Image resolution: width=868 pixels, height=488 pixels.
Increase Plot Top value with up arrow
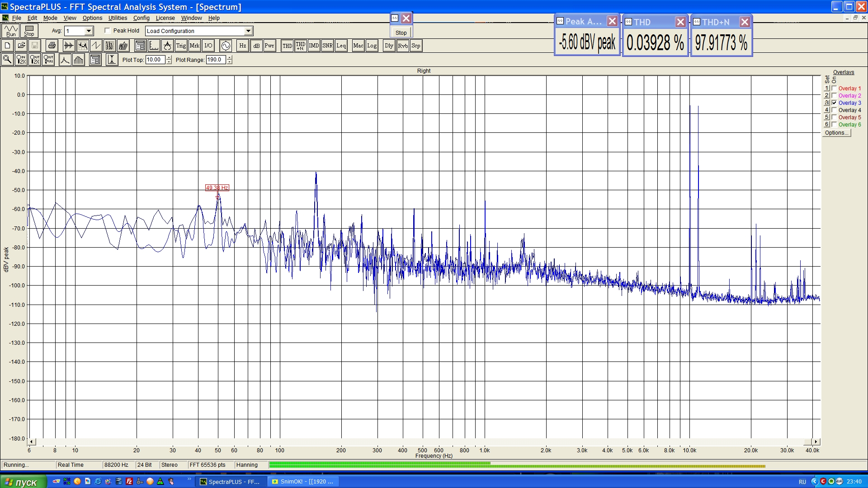[x=169, y=57]
